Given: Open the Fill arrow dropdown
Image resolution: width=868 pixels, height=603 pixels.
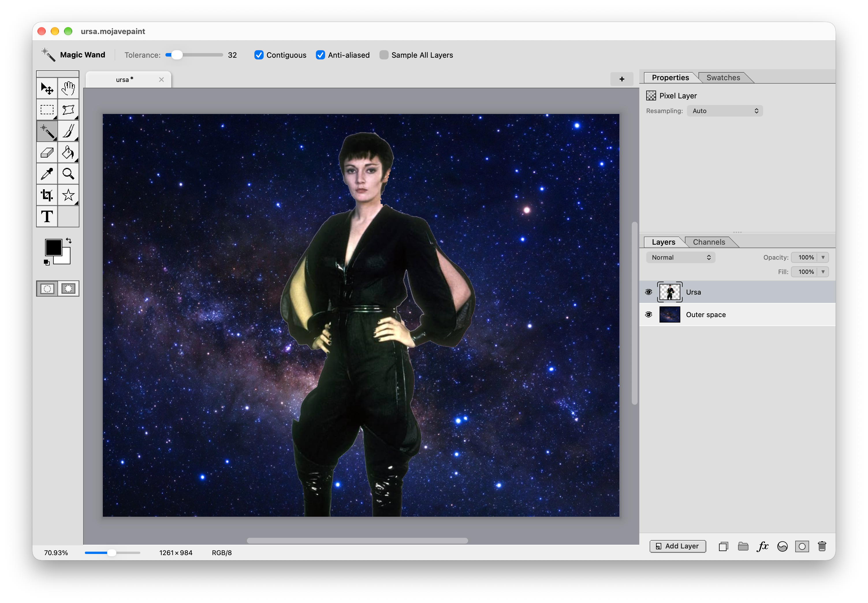Looking at the screenshot, I should pos(823,272).
